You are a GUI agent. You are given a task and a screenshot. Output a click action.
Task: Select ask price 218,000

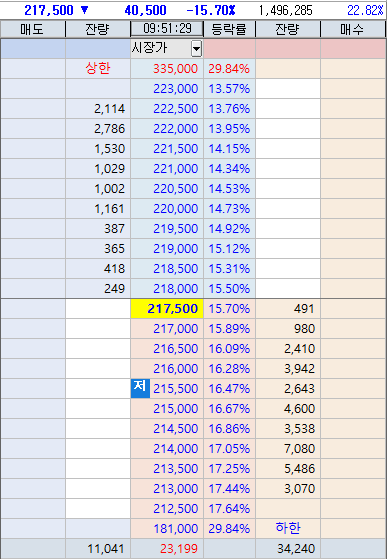pos(175,288)
